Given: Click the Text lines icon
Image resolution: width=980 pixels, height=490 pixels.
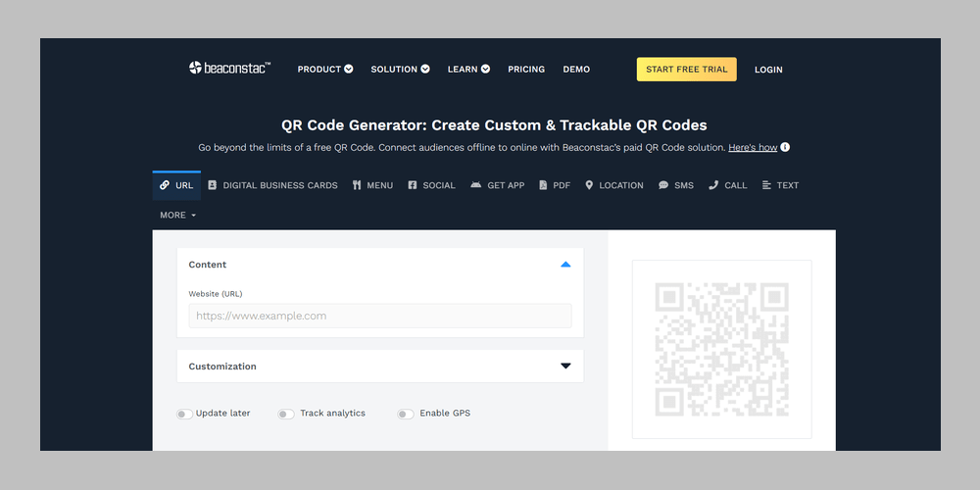Looking at the screenshot, I should coord(767,185).
